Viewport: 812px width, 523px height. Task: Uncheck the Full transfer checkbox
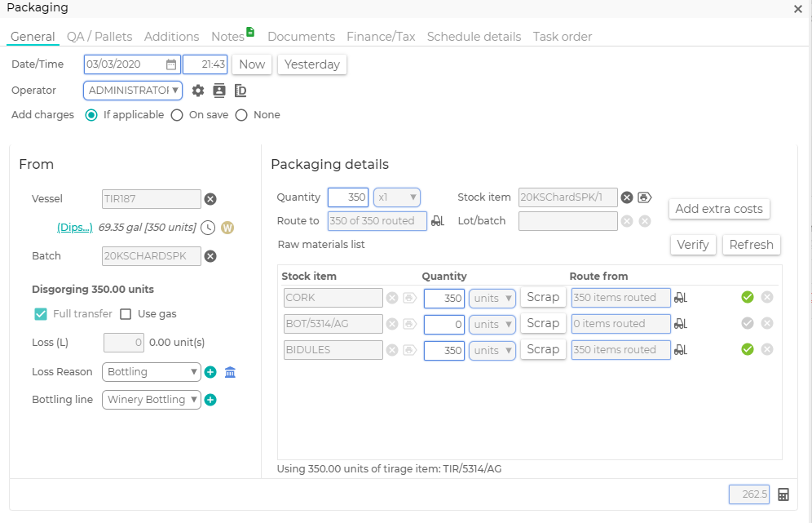[41, 314]
